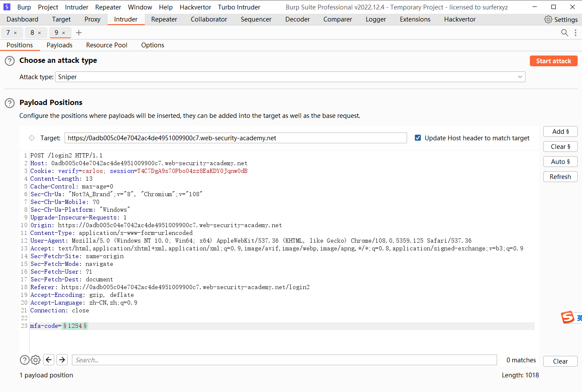Image resolution: width=582 pixels, height=392 pixels.
Task: Click the Clear search button
Action: tap(560, 361)
